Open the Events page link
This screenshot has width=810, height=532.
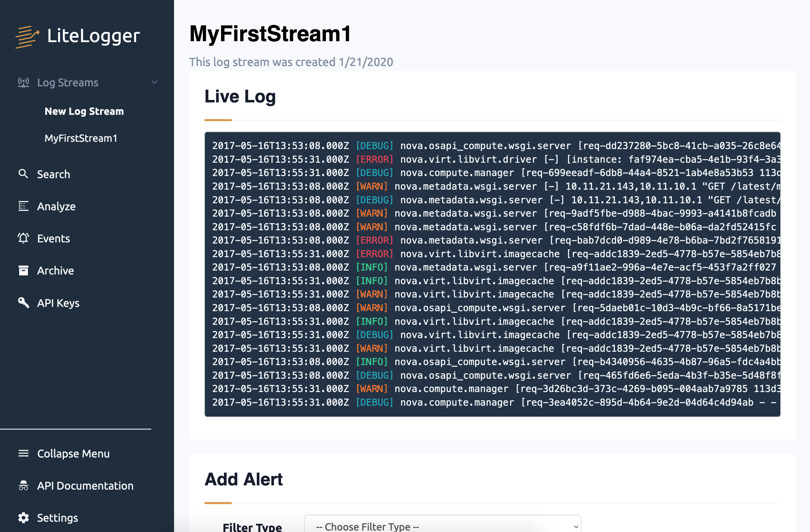(x=53, y=238)
